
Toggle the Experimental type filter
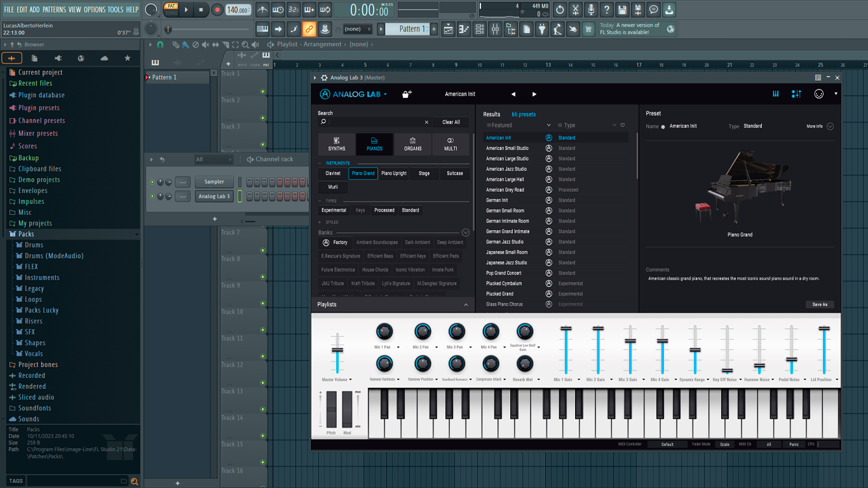[334, 210]
